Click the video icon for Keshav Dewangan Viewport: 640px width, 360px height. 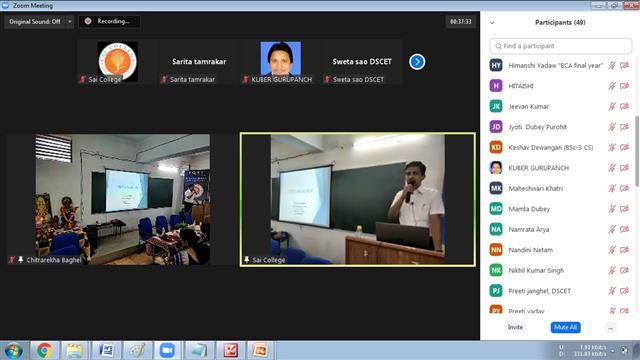tap(624, 147)
